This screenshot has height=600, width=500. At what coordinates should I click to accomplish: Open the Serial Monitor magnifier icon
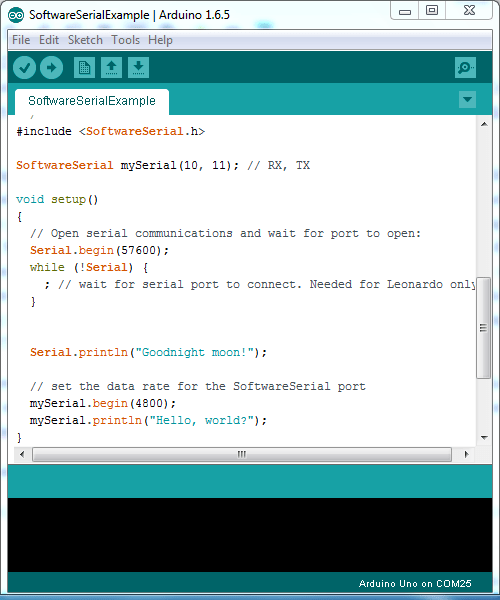coord(465,68)
